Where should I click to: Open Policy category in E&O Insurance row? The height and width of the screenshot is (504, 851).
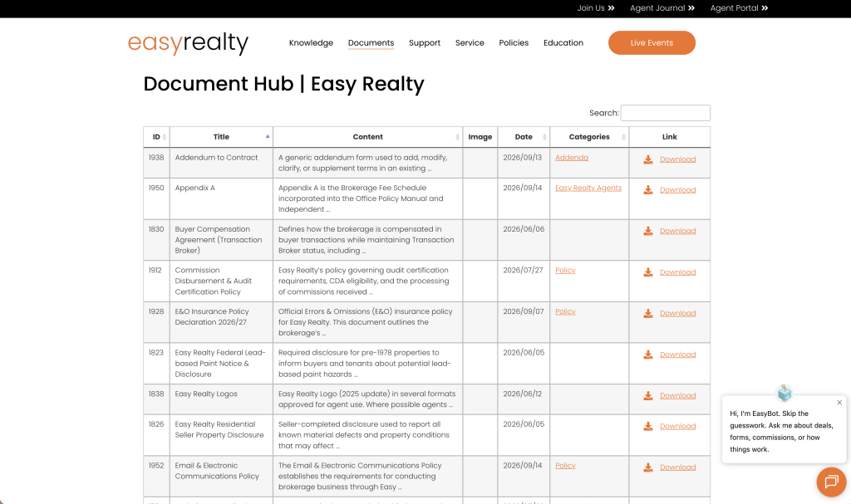point(565,312)
